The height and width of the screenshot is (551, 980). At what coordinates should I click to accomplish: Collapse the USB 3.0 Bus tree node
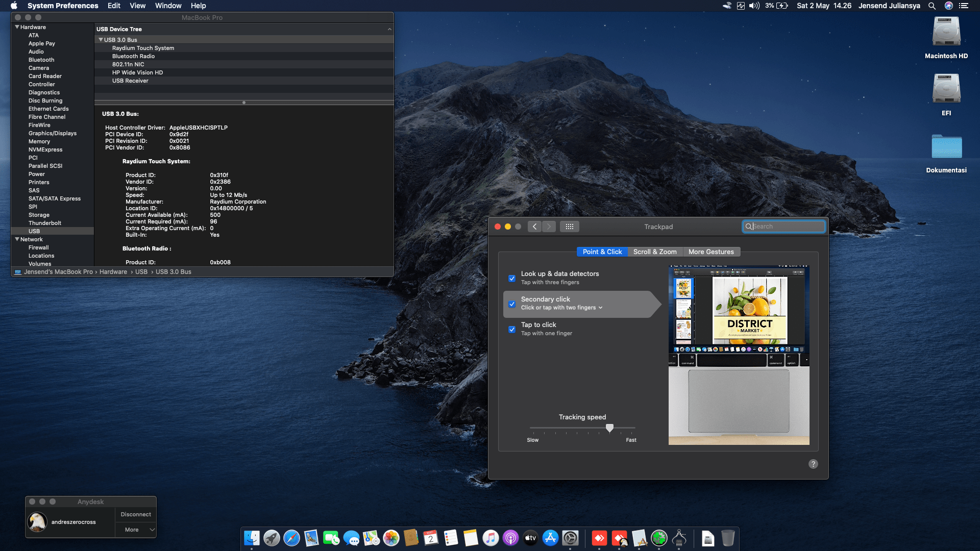click(101, 40)
